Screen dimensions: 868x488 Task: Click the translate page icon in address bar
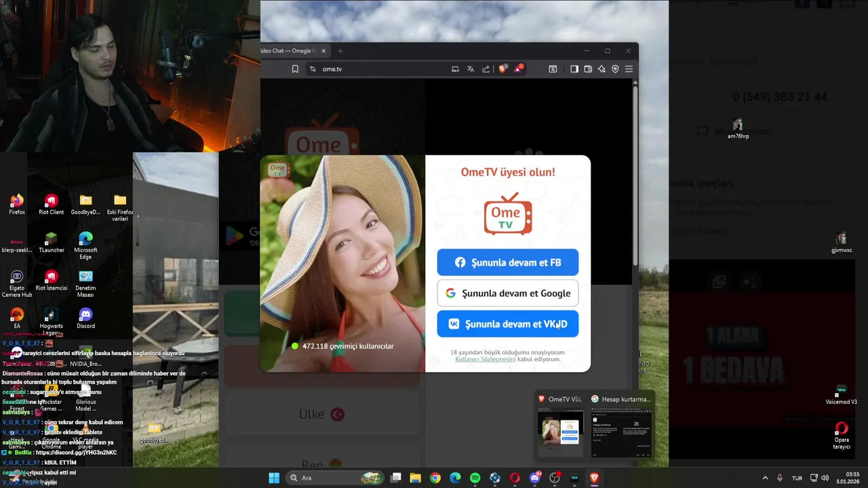tap(471, 69)
